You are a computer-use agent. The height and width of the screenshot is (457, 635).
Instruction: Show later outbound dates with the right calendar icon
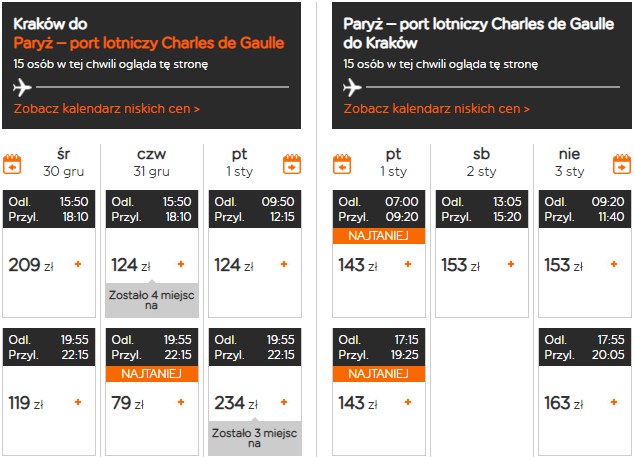point(292,164)
